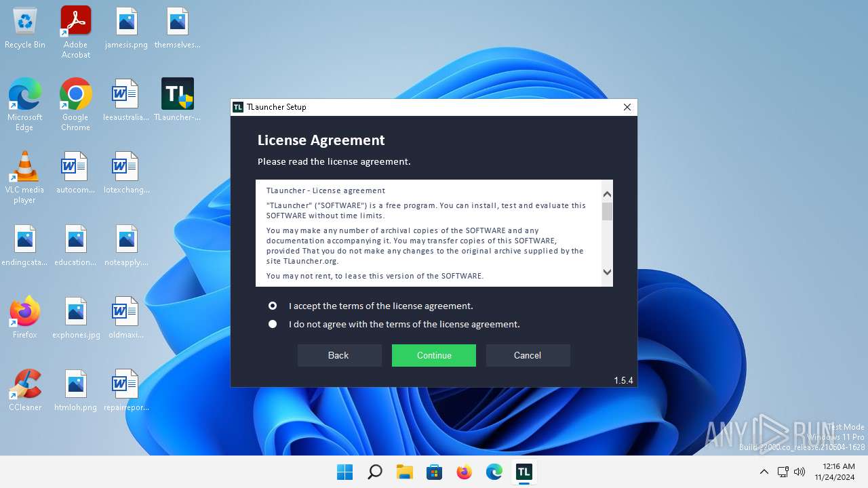The width and height of the screenshot is (868, 488).
Task: Open Firefox from the taskbar
Action: pos(464,472)
